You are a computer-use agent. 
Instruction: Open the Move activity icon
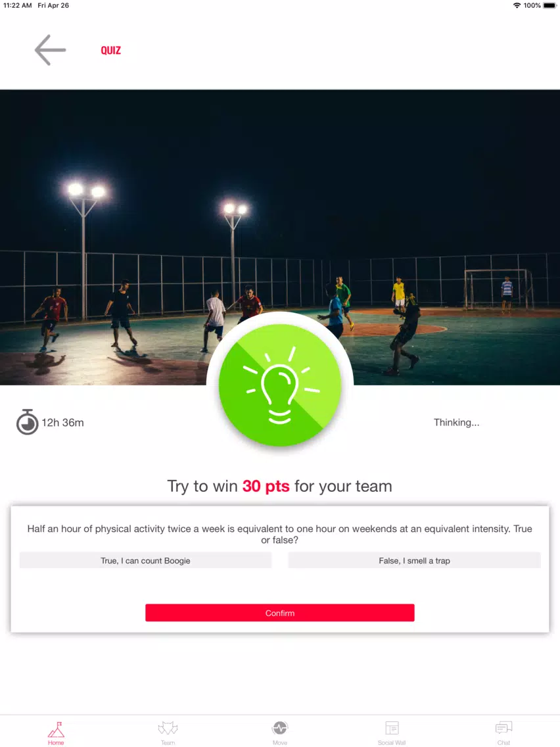click(x=279, y=728)
